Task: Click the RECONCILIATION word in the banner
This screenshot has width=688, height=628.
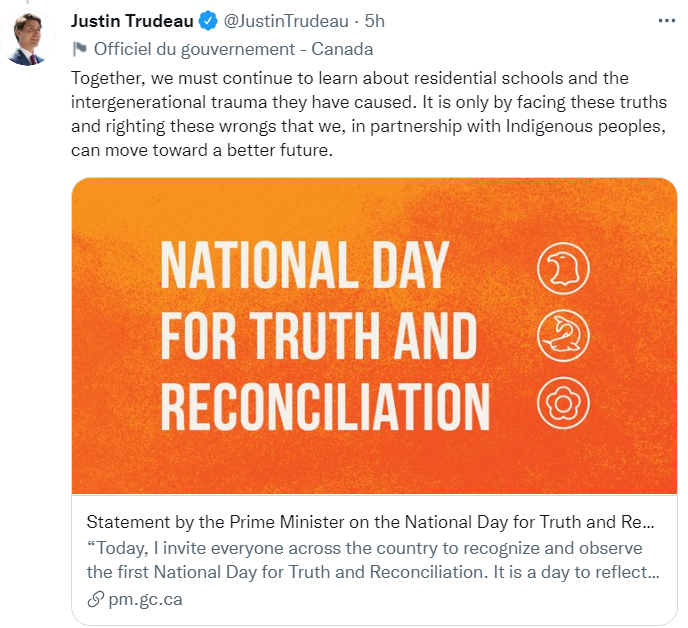Action: (x=325, y=406)
